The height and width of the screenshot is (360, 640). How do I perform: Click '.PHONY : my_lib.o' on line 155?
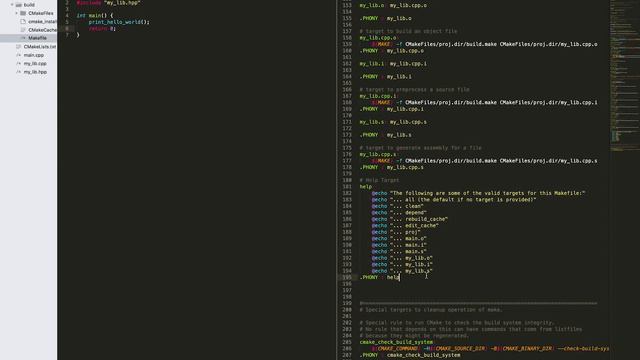coord(386,18)
